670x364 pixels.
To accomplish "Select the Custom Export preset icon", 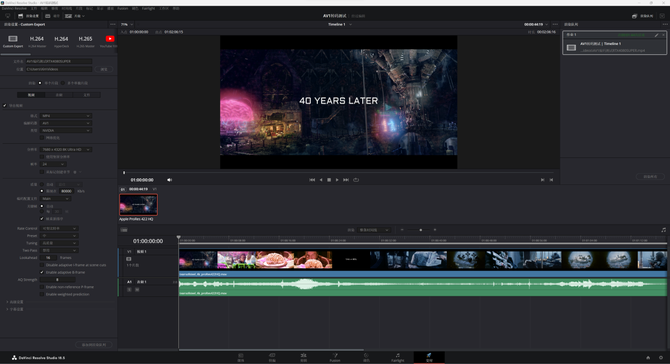I will point(13,38).
